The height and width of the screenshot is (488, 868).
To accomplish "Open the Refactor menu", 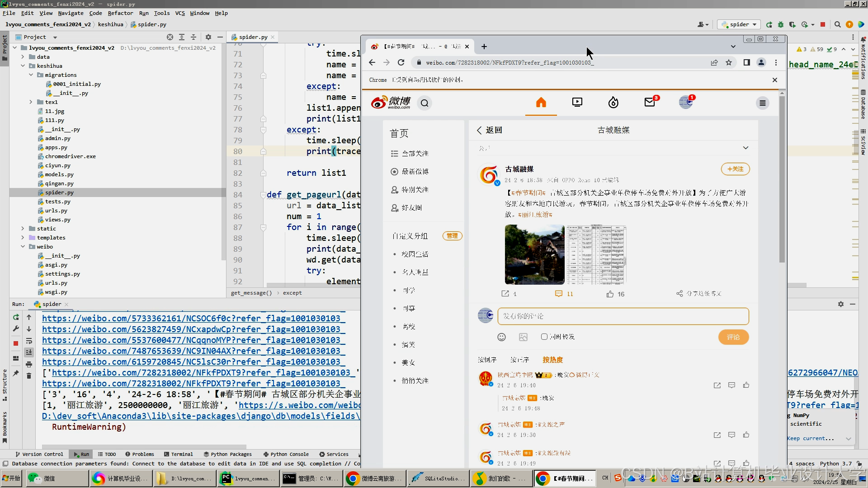I will tap(120, 13).
